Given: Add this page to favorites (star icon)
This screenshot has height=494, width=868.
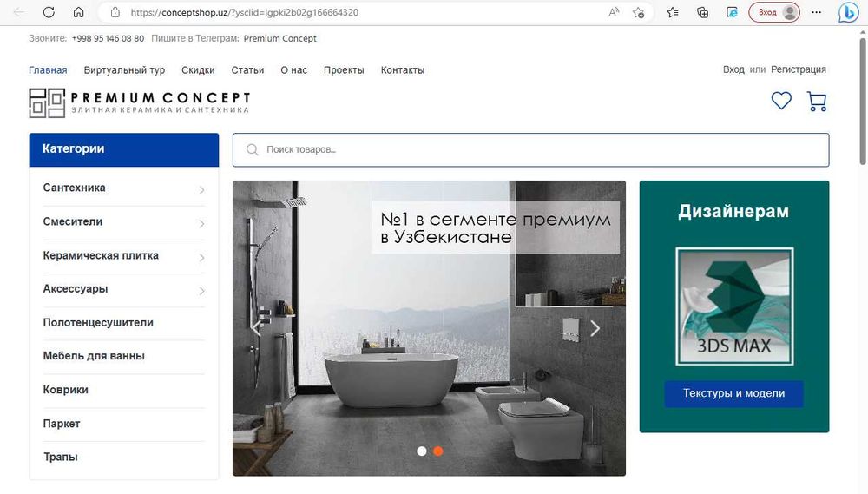Looking at the screenshot, I should pos(638,12).
